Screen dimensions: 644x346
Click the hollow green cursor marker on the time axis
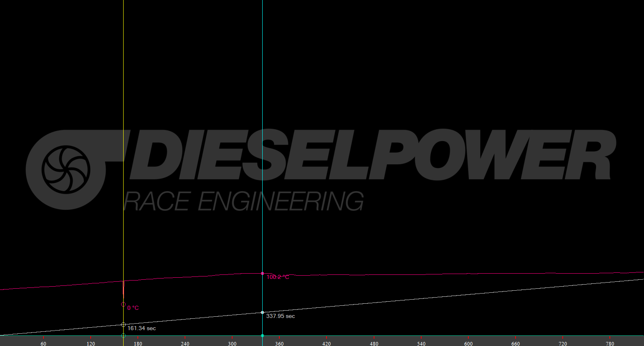[124, 335]
